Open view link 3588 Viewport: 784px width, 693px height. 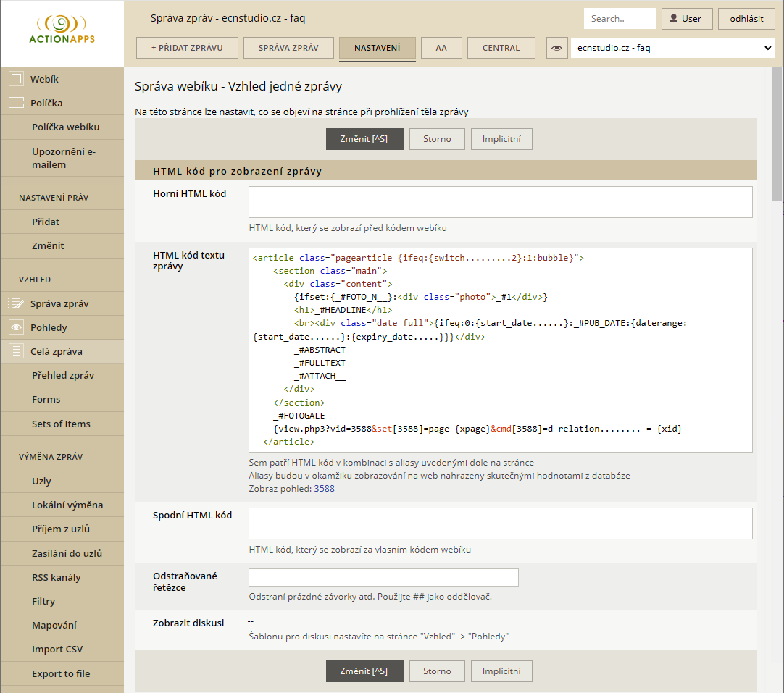point(324,489)
